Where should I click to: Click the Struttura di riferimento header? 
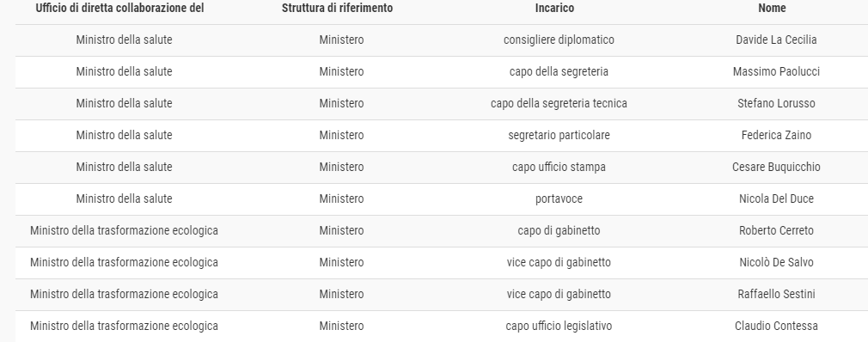[x=337, y=9]
